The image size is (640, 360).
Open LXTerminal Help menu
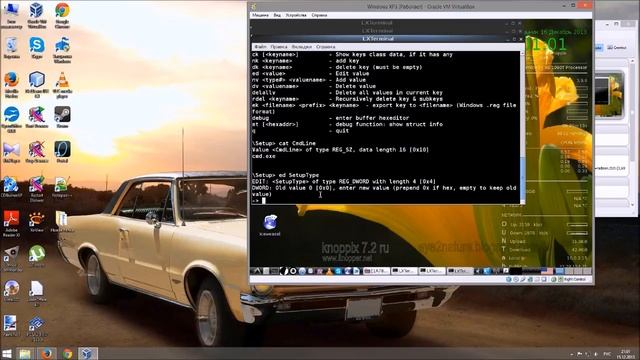(x=325, y=47)
